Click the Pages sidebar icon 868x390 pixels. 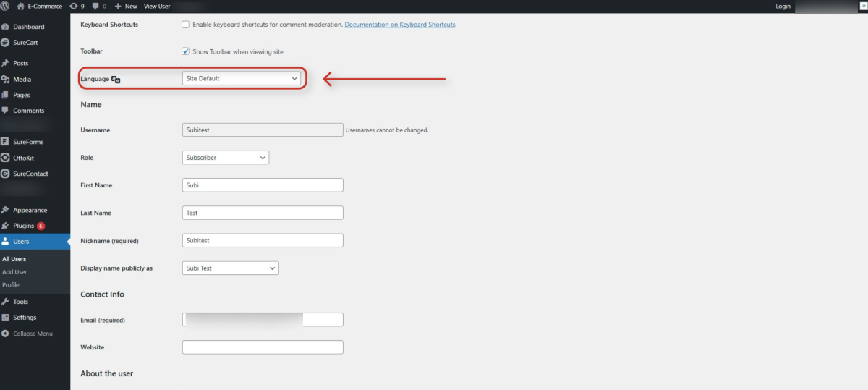click(x=5, y=95)
